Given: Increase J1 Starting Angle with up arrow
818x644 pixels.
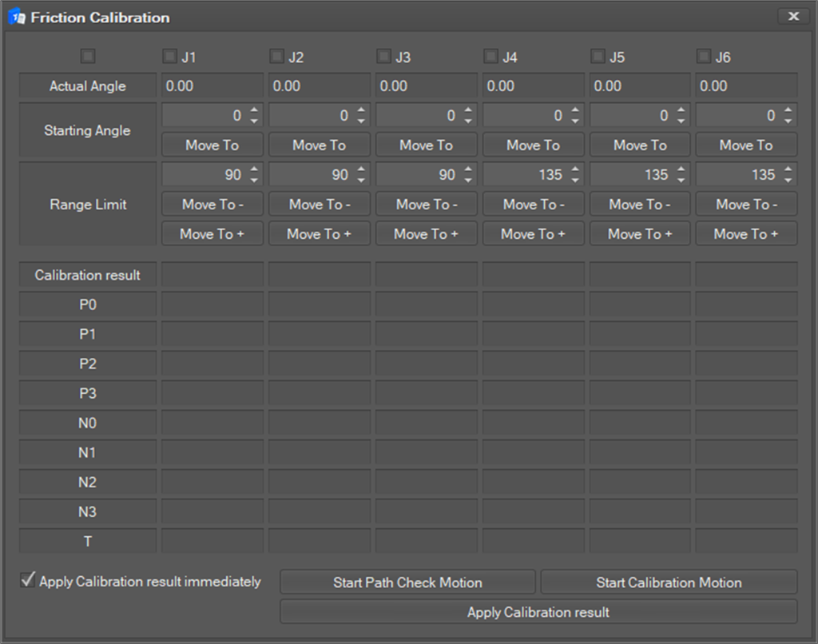Looking at the screenshot, I should (x=254, y=111).
